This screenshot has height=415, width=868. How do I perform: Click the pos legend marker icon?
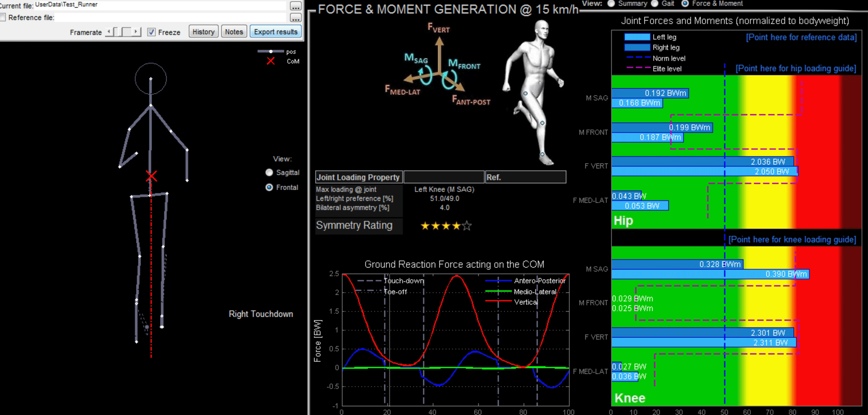click(x=271, y=52)
